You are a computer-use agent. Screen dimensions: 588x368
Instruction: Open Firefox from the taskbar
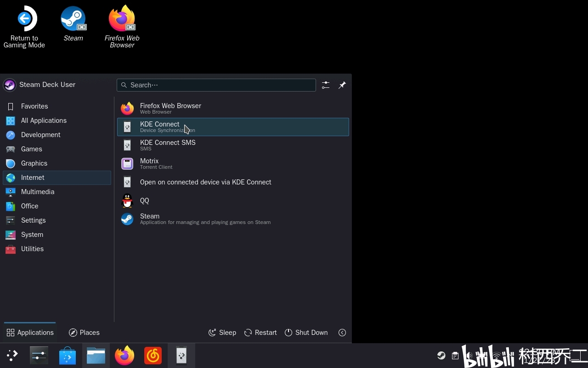pos(124,356)
